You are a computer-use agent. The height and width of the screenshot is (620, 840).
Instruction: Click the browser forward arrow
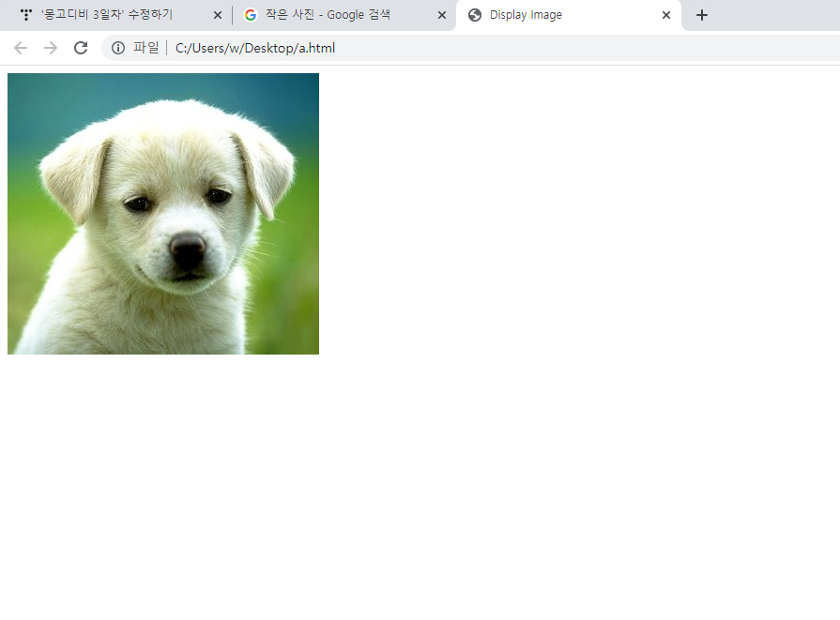point(51,48)
